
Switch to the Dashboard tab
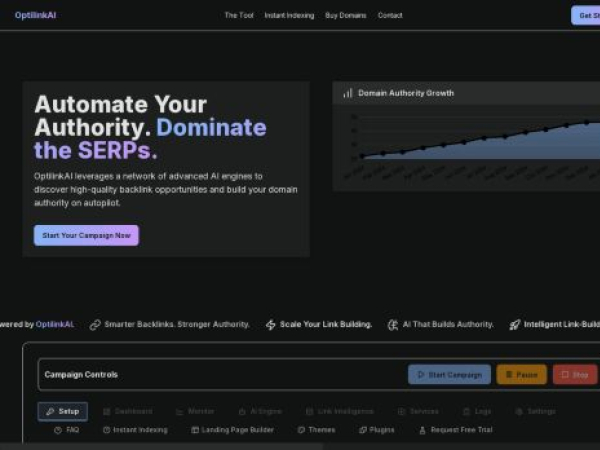point(128,411)
